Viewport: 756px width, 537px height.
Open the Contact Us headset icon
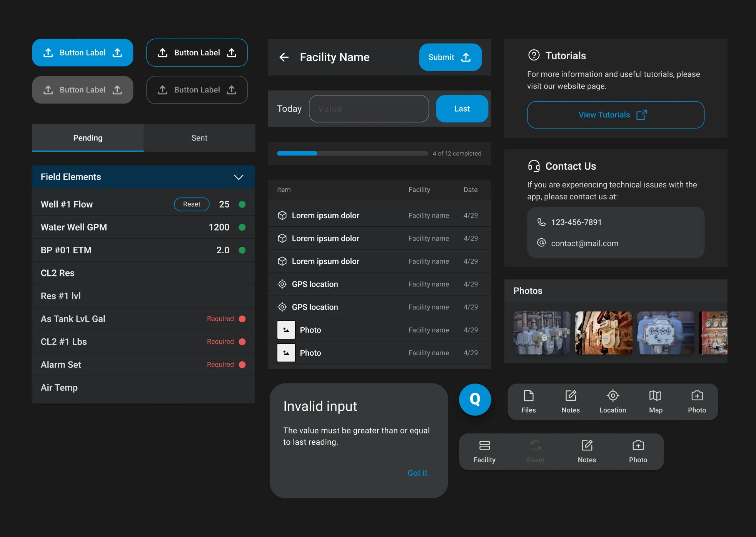533,166
